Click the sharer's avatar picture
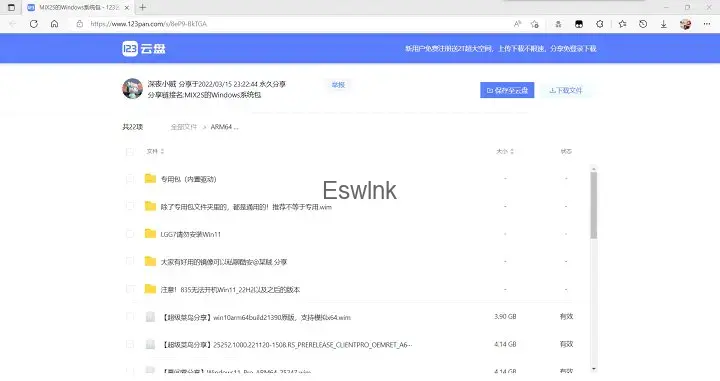The width and height of the screenshot is (720, 381). 132,89
